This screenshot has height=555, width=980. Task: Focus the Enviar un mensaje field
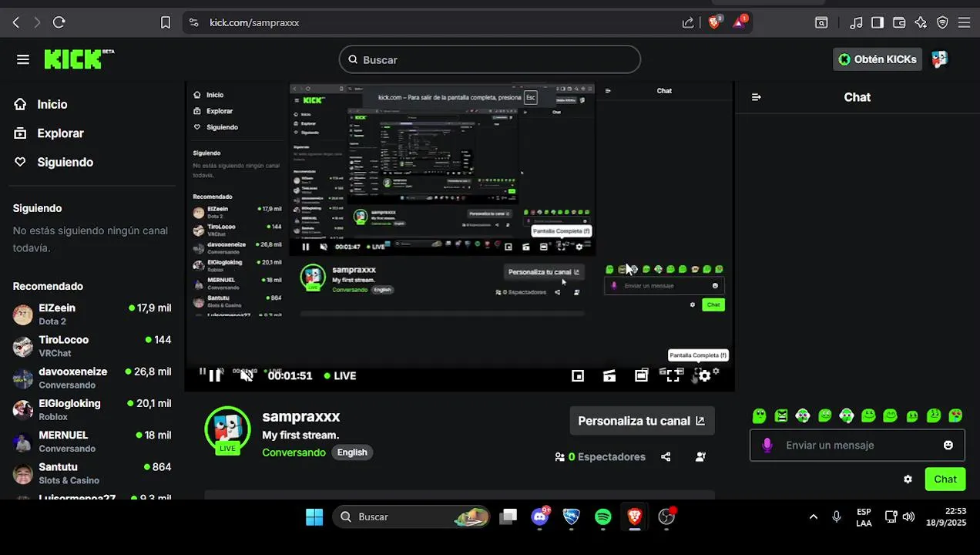pyautogui.click(x=857, y=446)
